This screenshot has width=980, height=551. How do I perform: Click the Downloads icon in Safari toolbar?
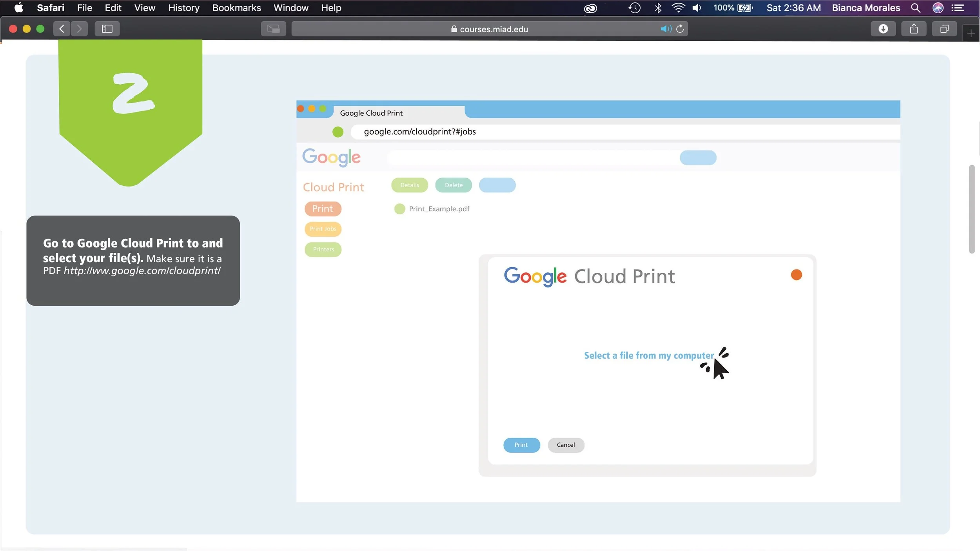tap(883, 29)
